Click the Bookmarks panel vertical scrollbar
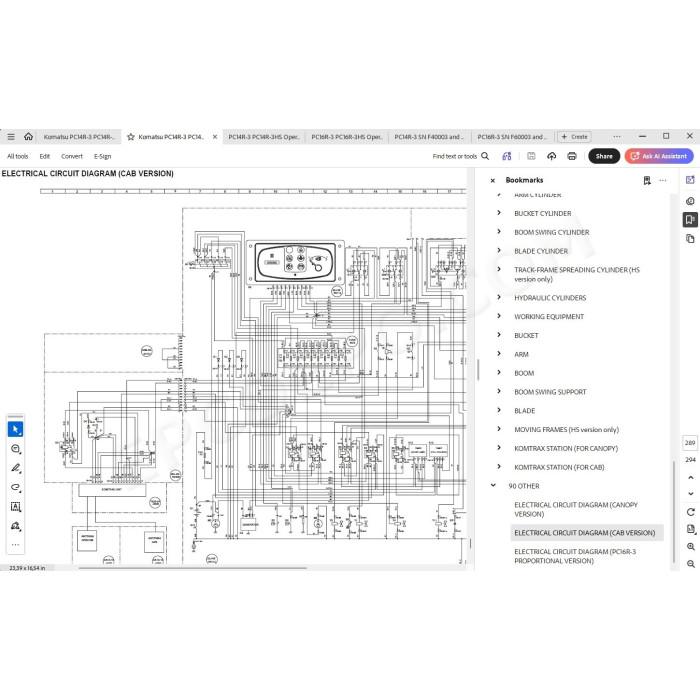Image resolution: width=700 pixels, height=700 pixels. click(x=674, y=512)
